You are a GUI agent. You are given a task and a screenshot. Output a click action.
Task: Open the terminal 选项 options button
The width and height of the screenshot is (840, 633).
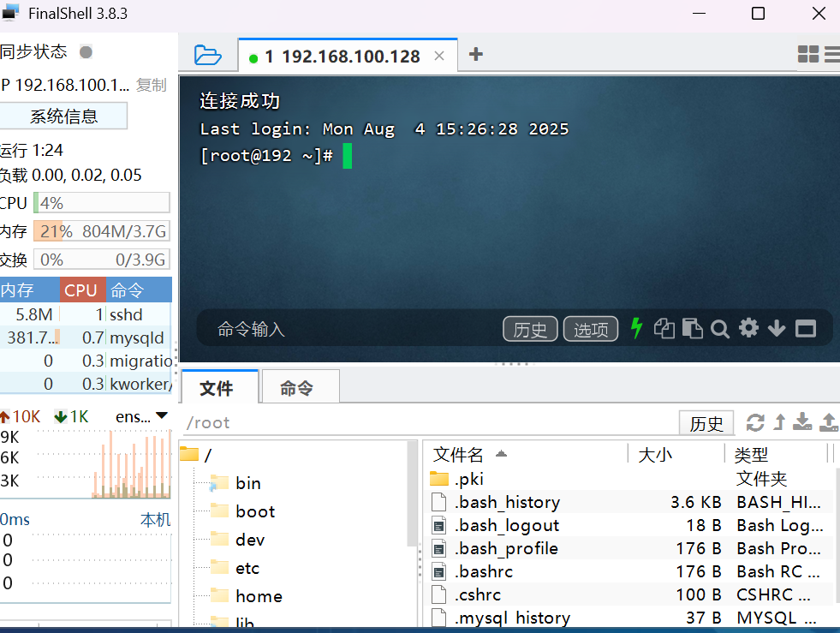[591, 329]
